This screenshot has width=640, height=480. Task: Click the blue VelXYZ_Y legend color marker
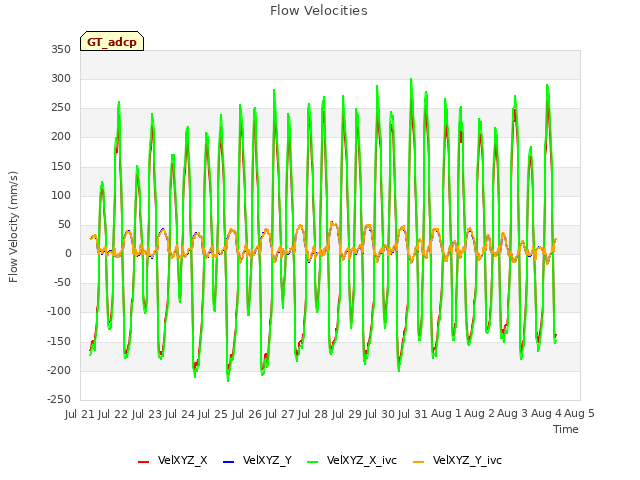coord(229,462)
